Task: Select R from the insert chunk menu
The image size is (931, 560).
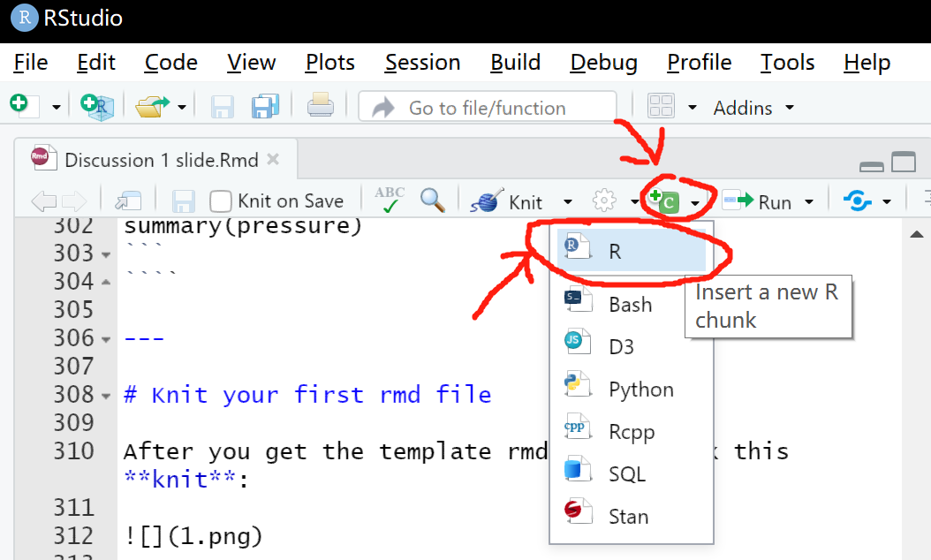Action: click(x=632, y=251)
